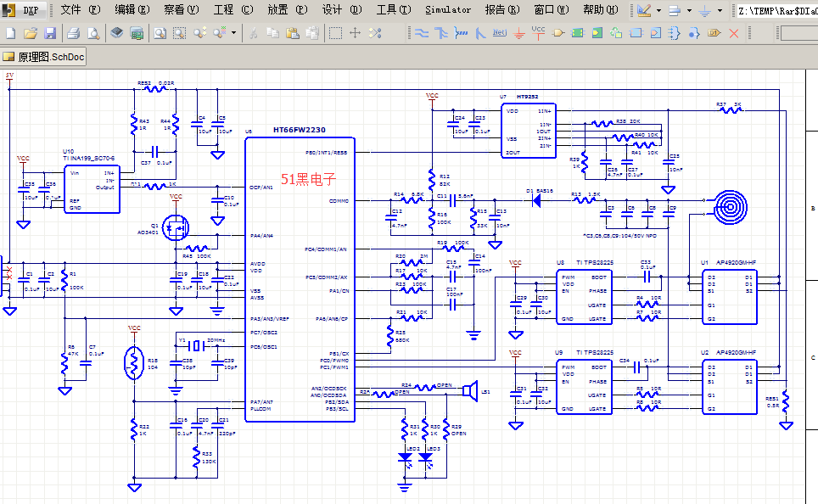
Task: Place a Net label
Action: pyautogui.click(x=499, y=33)
